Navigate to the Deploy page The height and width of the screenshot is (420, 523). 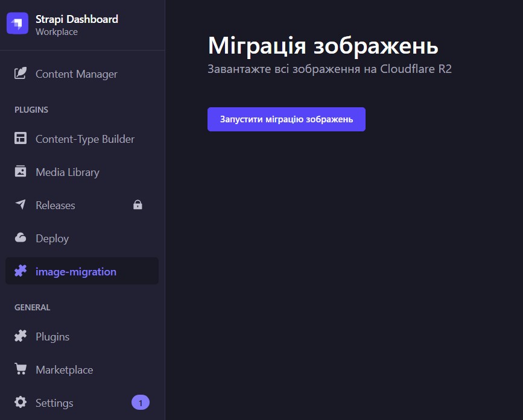point(82,238)
